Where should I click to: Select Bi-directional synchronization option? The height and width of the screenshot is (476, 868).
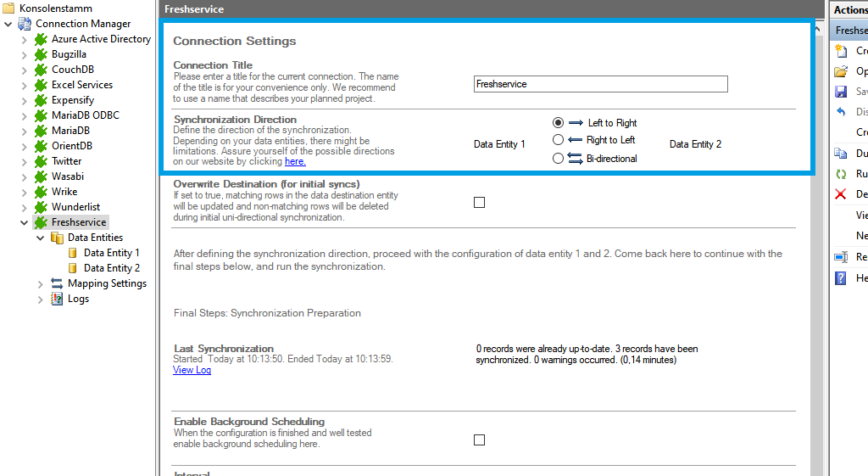pos(558,159)
